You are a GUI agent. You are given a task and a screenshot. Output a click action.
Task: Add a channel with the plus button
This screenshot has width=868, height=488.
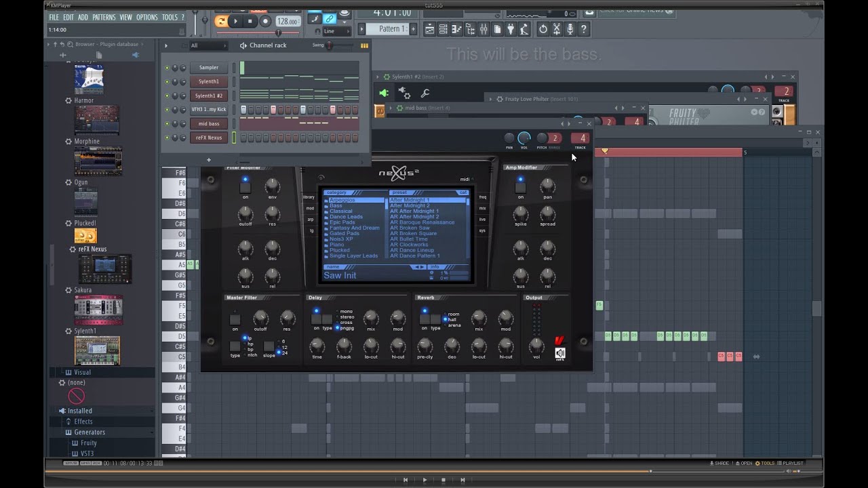209,160
